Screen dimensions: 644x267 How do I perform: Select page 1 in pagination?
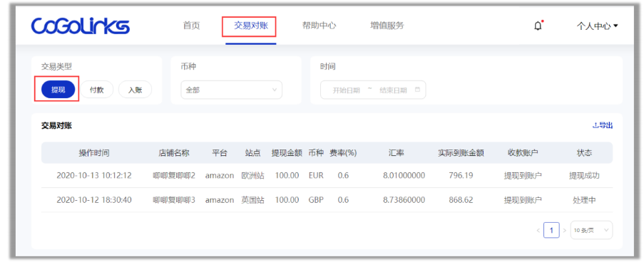551,231
